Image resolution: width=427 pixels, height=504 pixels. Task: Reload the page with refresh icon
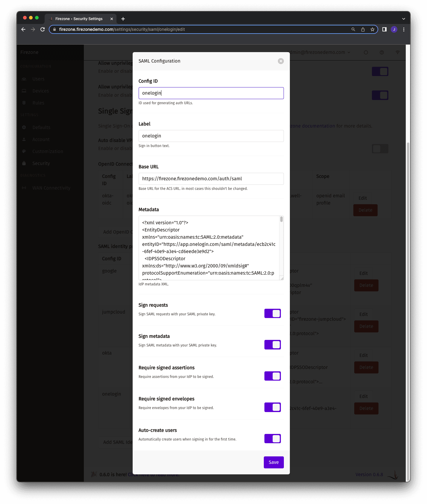click(x=43, y=29)
